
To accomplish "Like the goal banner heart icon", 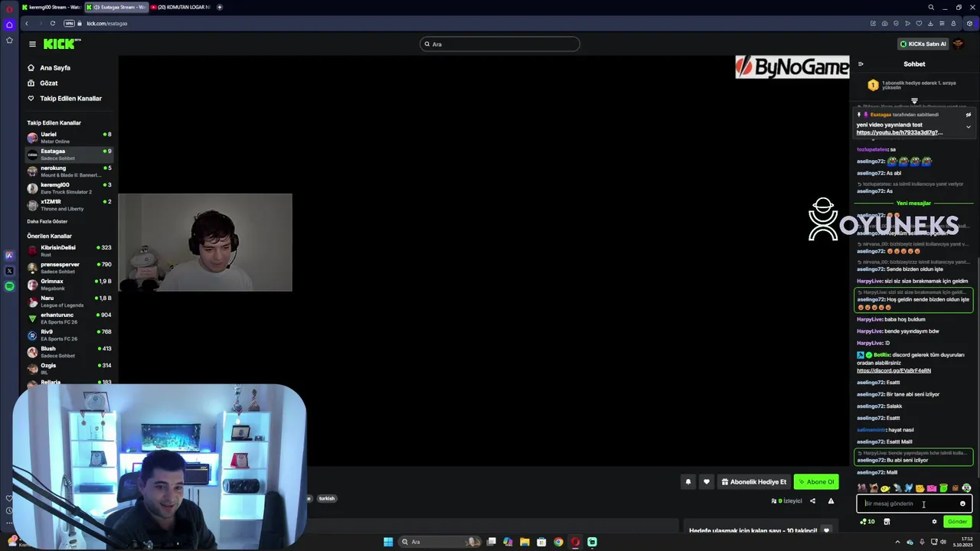I will (825, 530).
